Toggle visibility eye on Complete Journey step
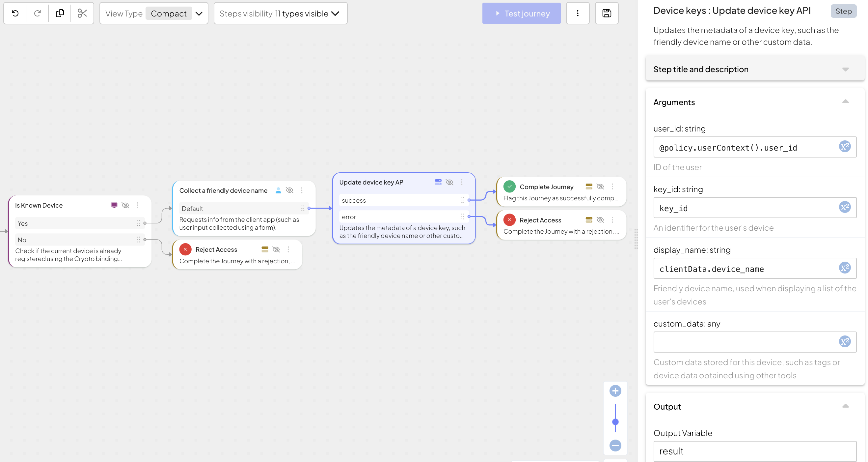Image resolution: width=868 pixels, height=462 pixels. point(600,187)
